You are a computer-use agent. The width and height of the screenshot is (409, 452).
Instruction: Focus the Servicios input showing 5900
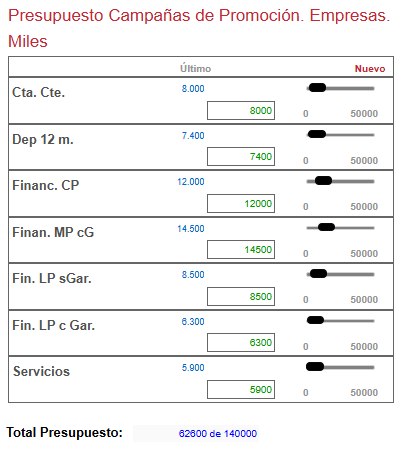pyautogui.click(x=241, y=389)
